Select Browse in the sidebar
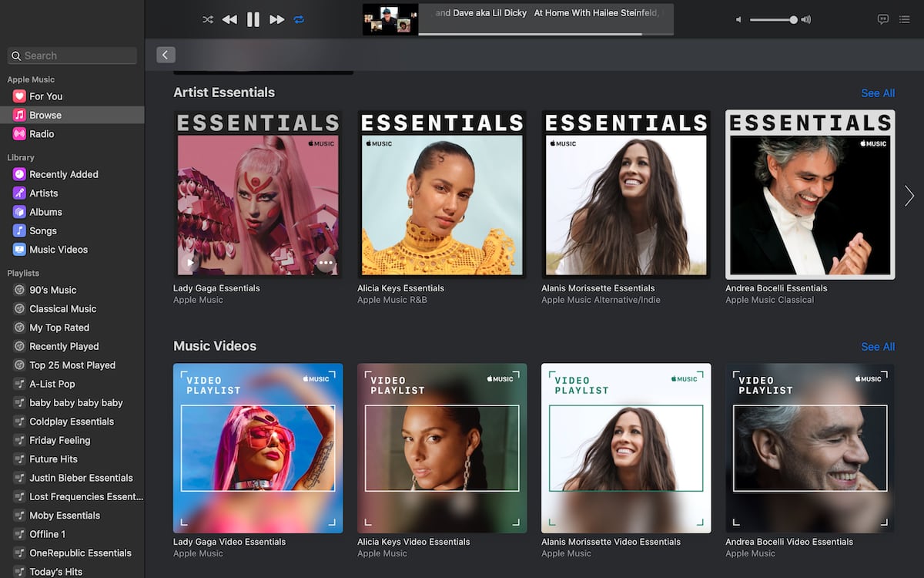 tap(45, 115)
